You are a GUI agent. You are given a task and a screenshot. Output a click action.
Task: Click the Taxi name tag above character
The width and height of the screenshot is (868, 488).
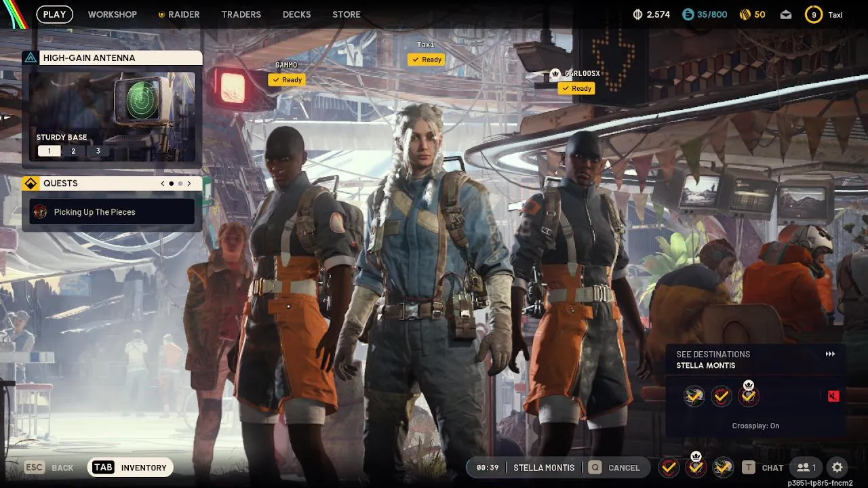[426, 45]
